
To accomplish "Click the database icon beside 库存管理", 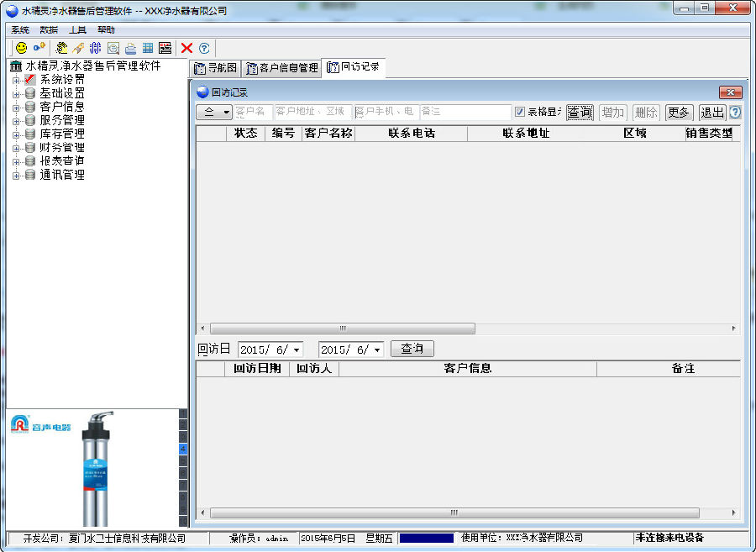I will tap(30, 134).
